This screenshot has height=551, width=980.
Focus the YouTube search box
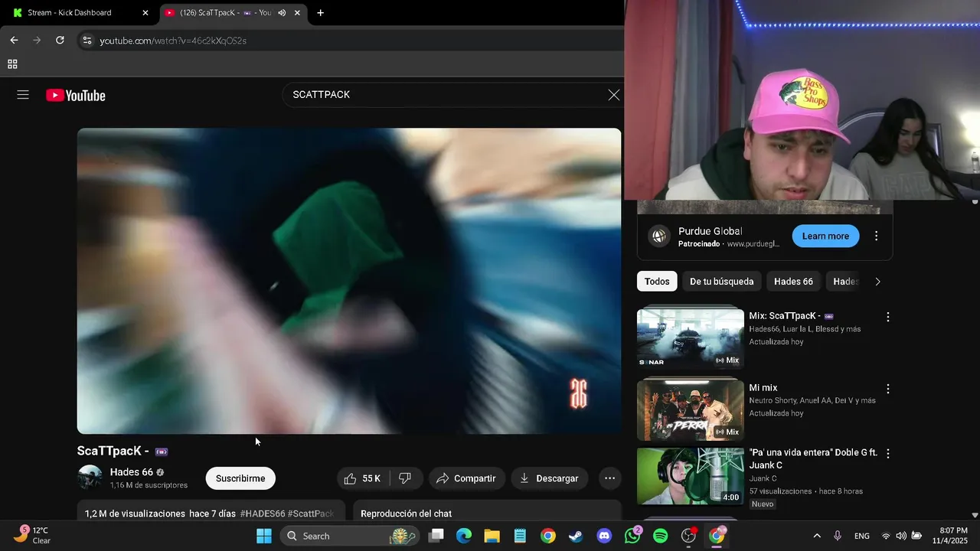click(x=444, y=95)
